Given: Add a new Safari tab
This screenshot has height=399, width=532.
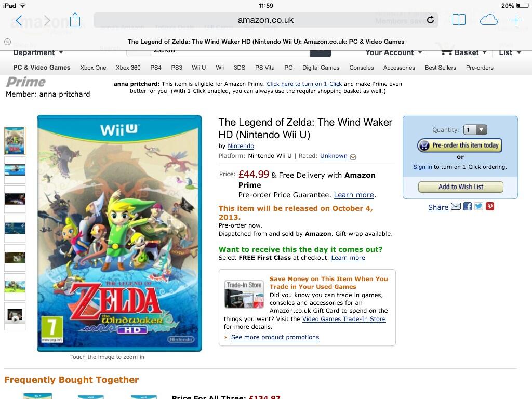Looking at the screenshot, I should coord(516,20).
